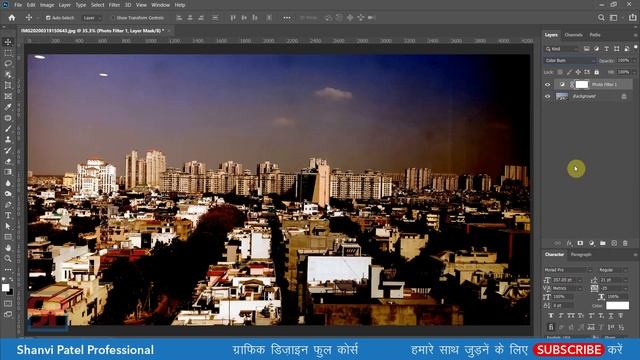
Task: Filter layers by pixel layers icon
Action: click(587, 49)
